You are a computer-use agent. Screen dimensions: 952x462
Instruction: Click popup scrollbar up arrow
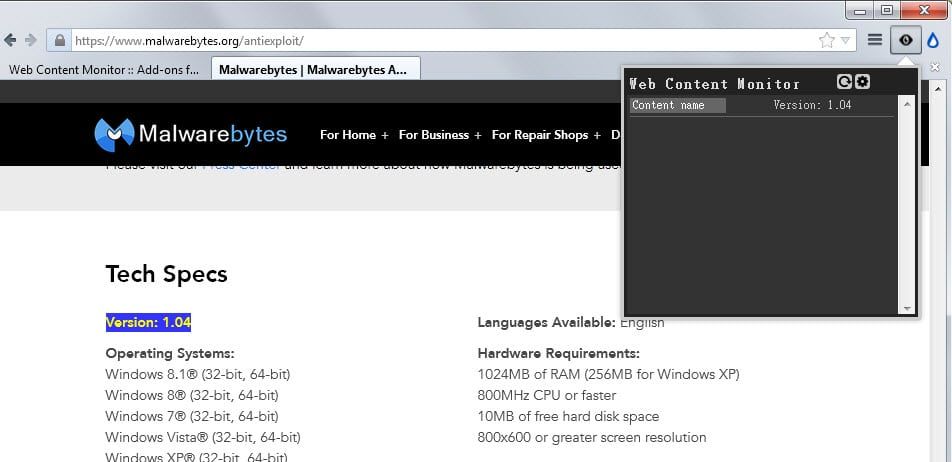point(907,104)
